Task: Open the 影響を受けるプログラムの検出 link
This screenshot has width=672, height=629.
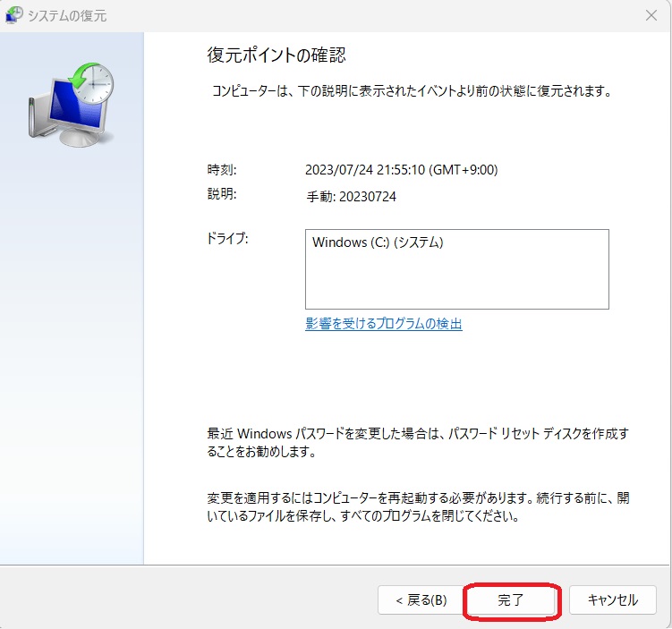Action: coord(384,324)
